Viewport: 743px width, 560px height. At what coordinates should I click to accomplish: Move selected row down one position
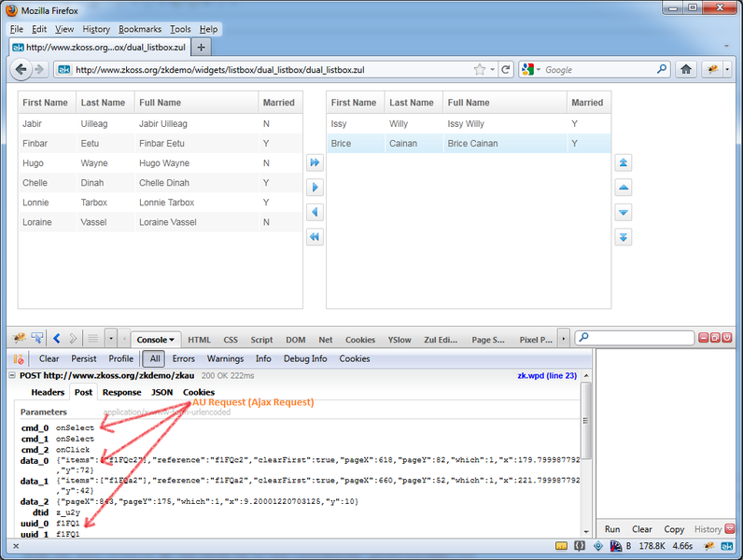click(624, 212)
